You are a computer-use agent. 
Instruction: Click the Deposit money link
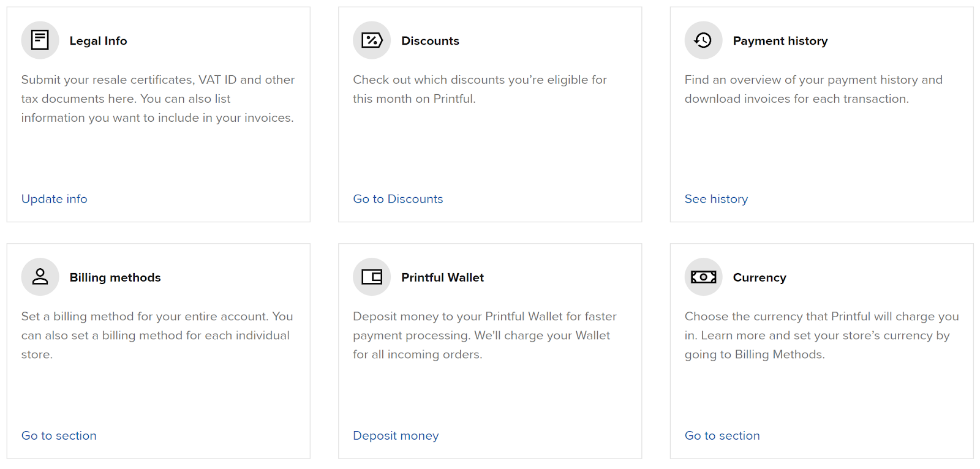[396, 435]
